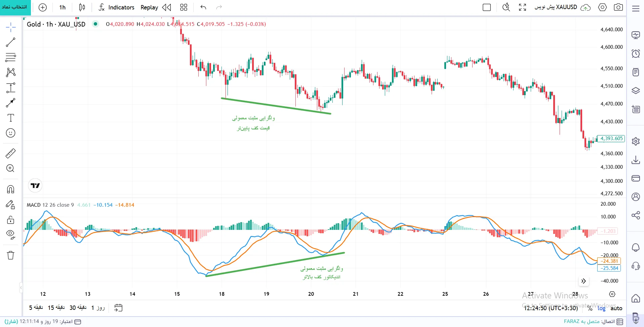Select the trend line drawing tool
This screenshot has width=644, height=327.
point(11,42)
